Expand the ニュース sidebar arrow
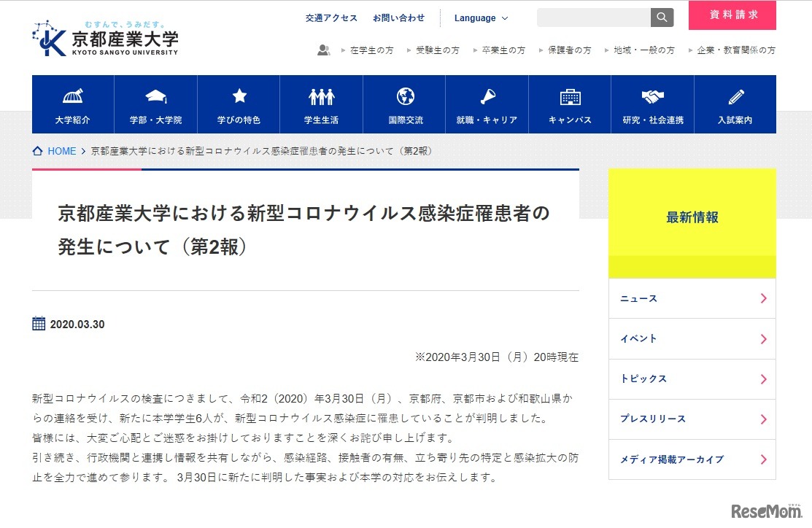The width and height of the screenshot is (812, 528). pos(763,298)
